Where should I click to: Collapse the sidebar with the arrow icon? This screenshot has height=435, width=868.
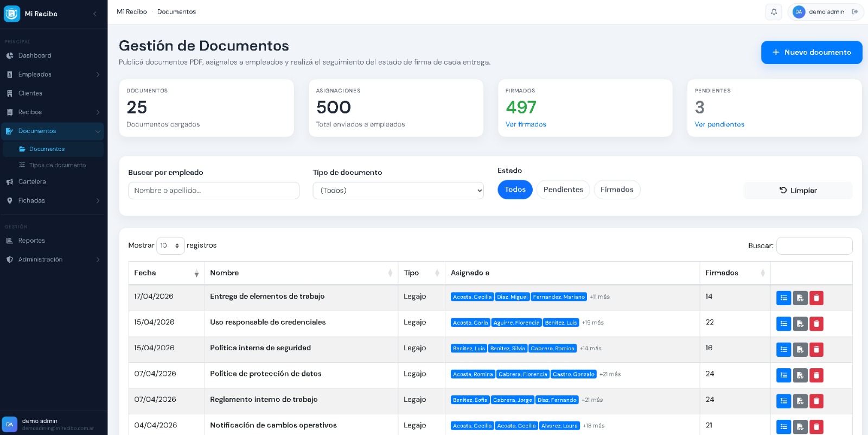point(95,14)
